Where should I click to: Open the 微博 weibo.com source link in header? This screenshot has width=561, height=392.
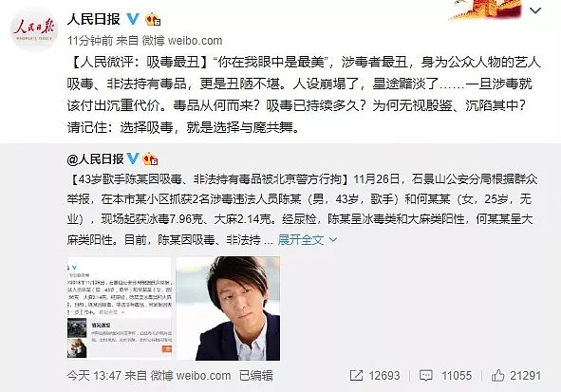(x=182, y=41)
